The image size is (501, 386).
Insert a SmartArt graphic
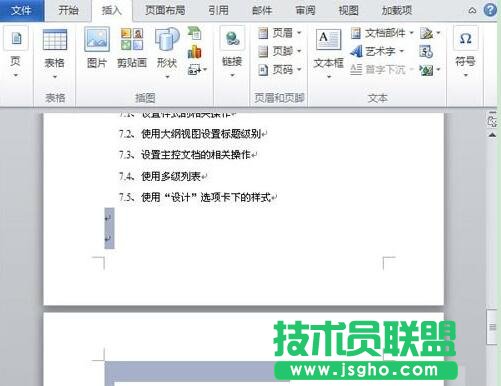(194, 33)
